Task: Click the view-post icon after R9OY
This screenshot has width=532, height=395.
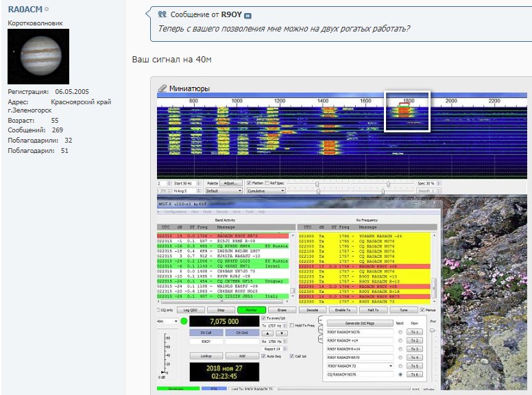Action: pos(247,14)
